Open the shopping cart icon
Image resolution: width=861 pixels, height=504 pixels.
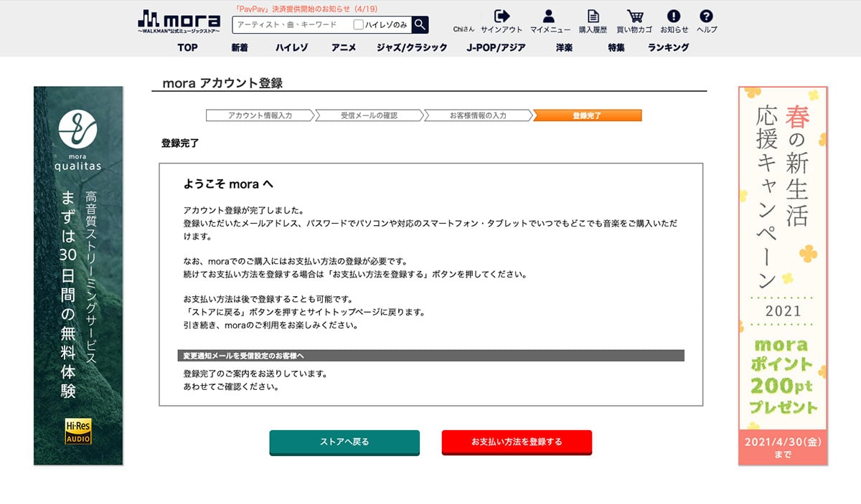pyautogui.click(x=634, y=16)
